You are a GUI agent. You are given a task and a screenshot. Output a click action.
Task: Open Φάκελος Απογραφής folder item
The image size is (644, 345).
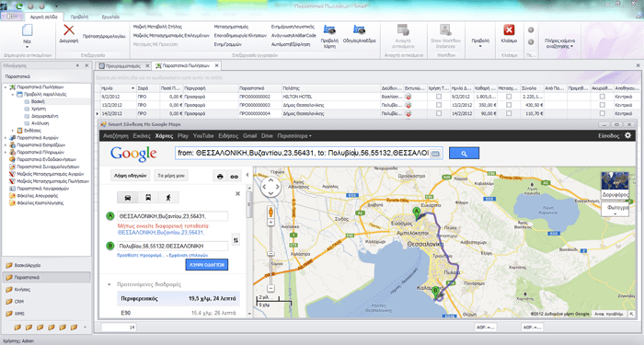pyautogui.click(x=37, y=195)
